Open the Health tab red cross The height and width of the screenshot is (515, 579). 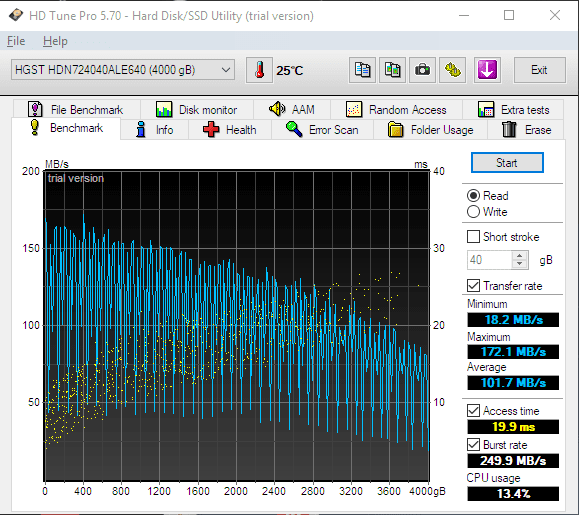[230, 130]
